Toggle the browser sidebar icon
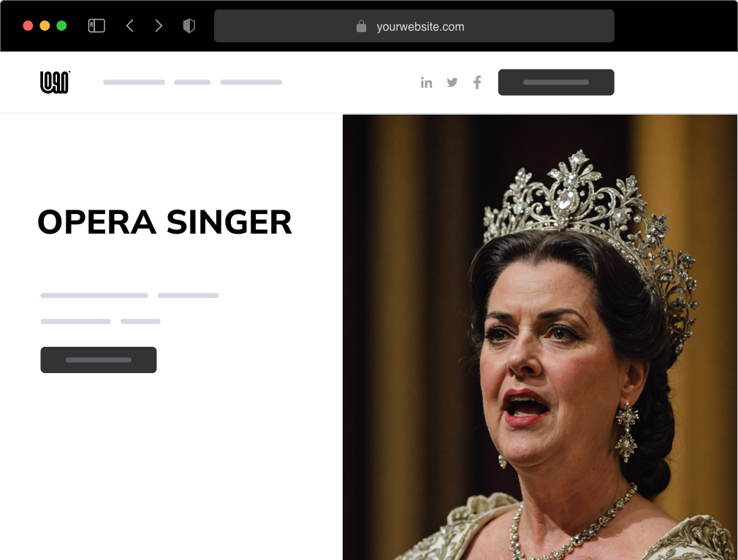Screen dimensions: 738x560 (96, 26)
